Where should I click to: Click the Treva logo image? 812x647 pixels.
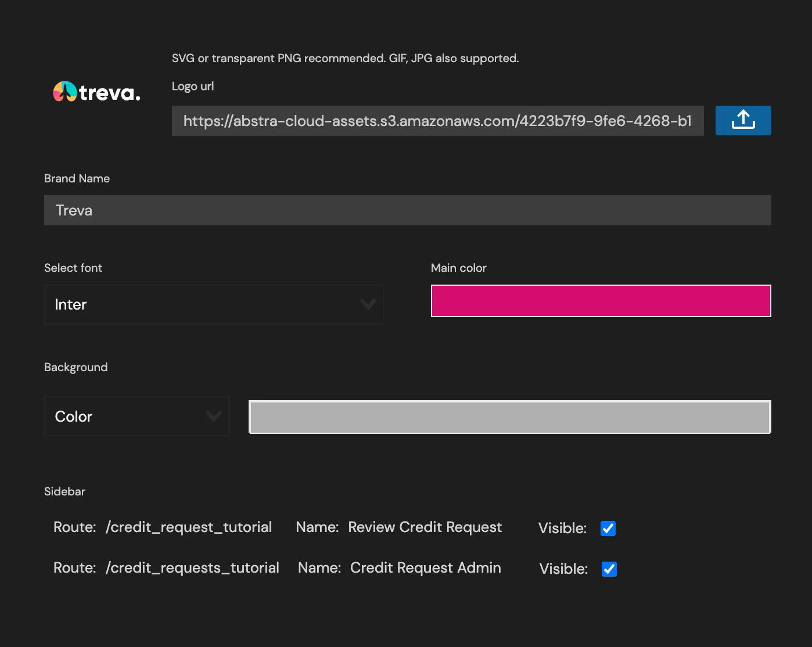(96, 91)
